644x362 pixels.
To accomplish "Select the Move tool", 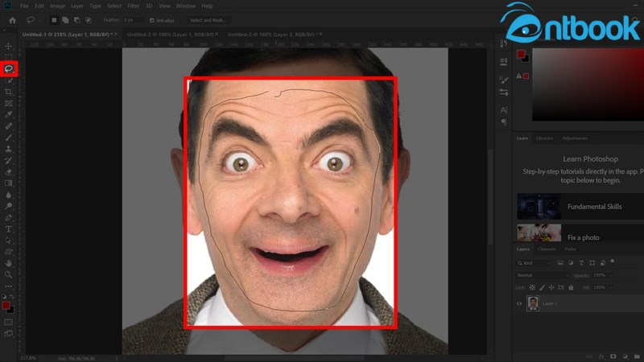I will coord(8,46).
